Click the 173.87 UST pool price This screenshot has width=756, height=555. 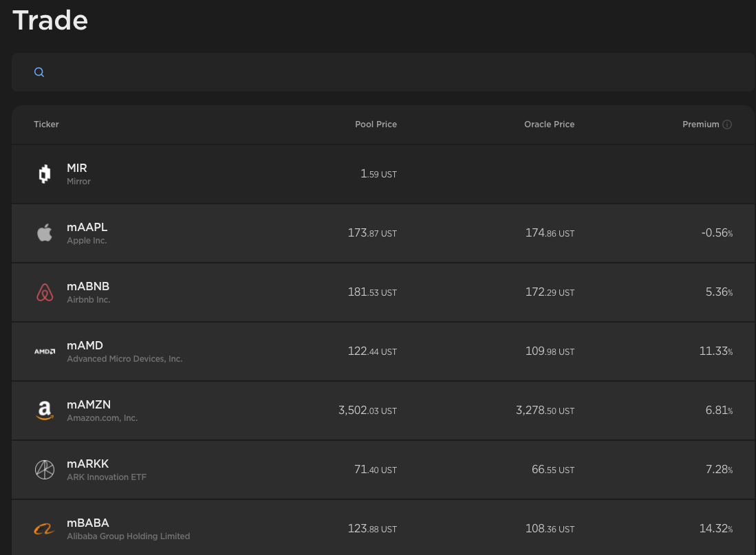tap(372, 233)
